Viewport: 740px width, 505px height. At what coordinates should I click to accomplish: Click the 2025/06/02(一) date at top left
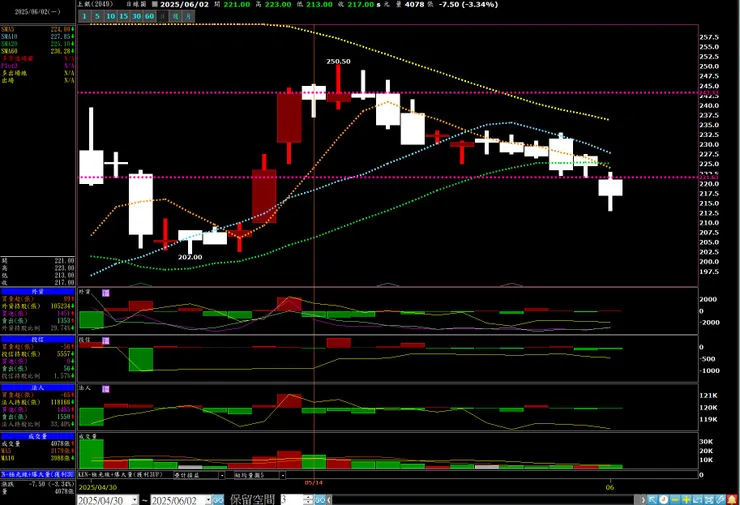[x=37, y=12]
